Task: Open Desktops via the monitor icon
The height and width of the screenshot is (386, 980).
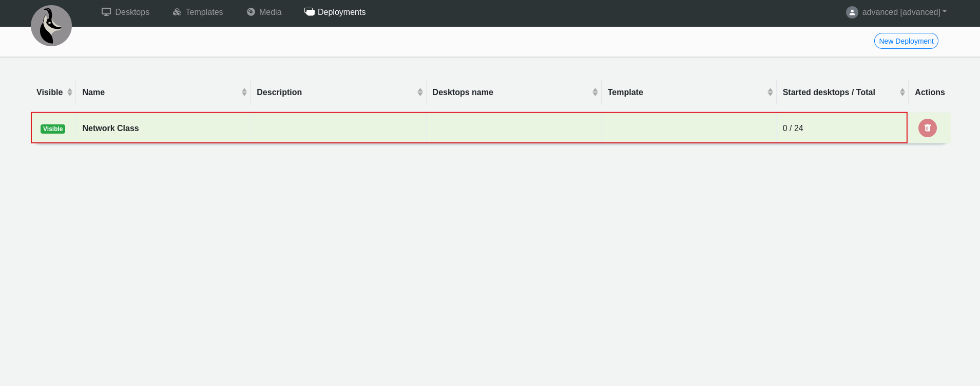Action: click(x=106, y=12)
